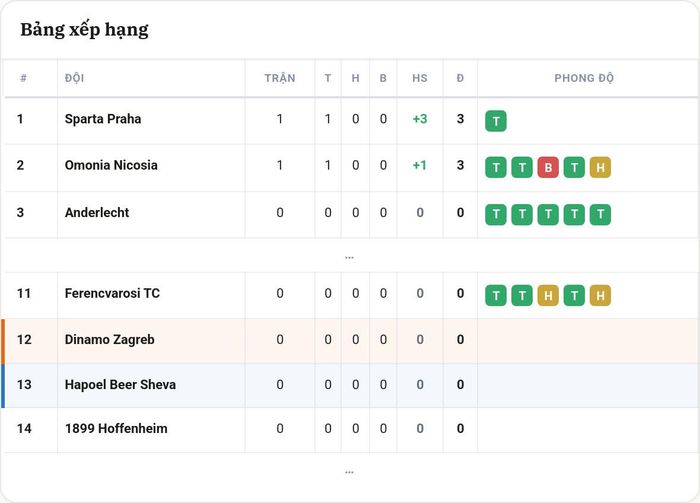
Task: Click the ĐỘI column header
Action: pos(75,78)
